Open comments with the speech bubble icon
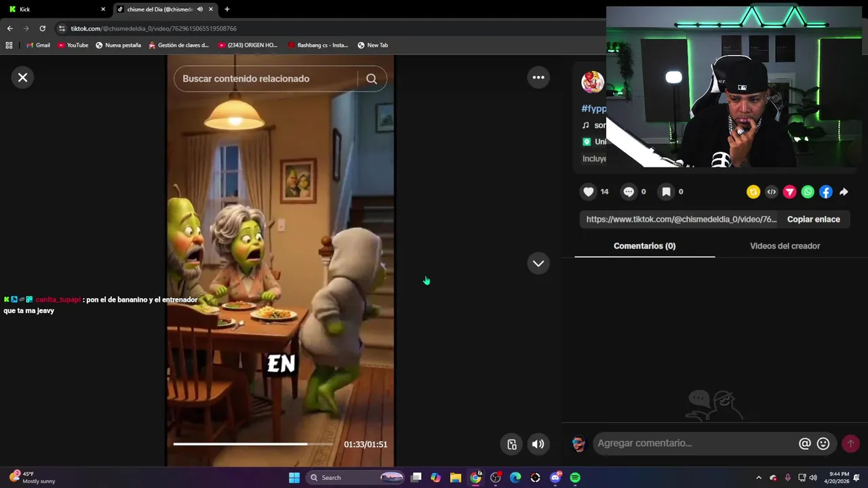The width and height of the screenshot is (868, 488). click(629, 192)
